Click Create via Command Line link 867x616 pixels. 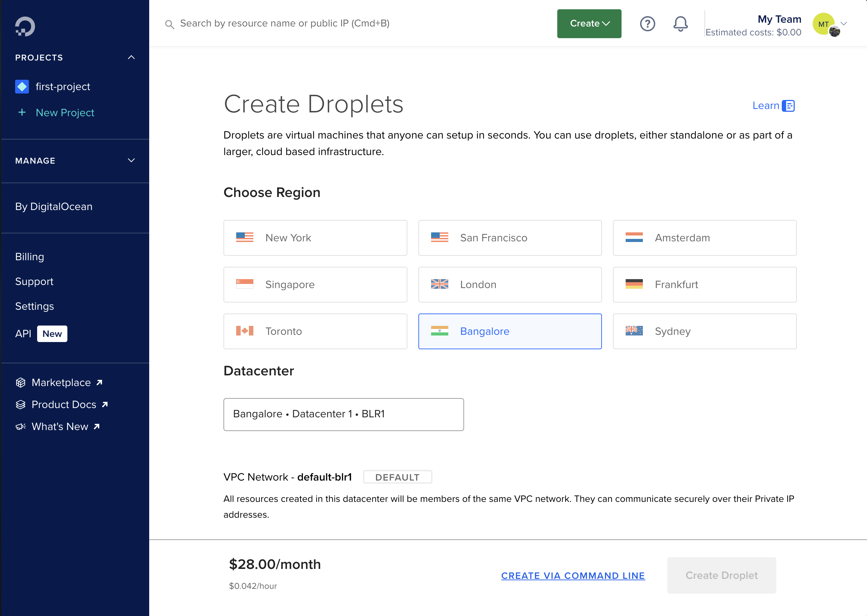click(573, 575)
